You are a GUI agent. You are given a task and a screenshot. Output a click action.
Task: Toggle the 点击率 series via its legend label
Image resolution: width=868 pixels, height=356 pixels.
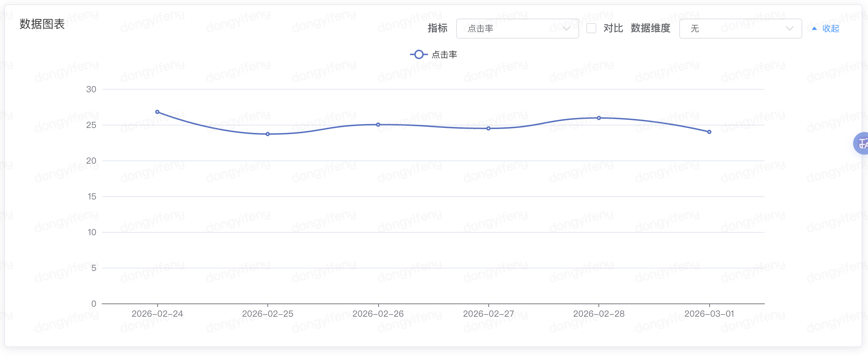pyautogui.click(x=444, y=55)
